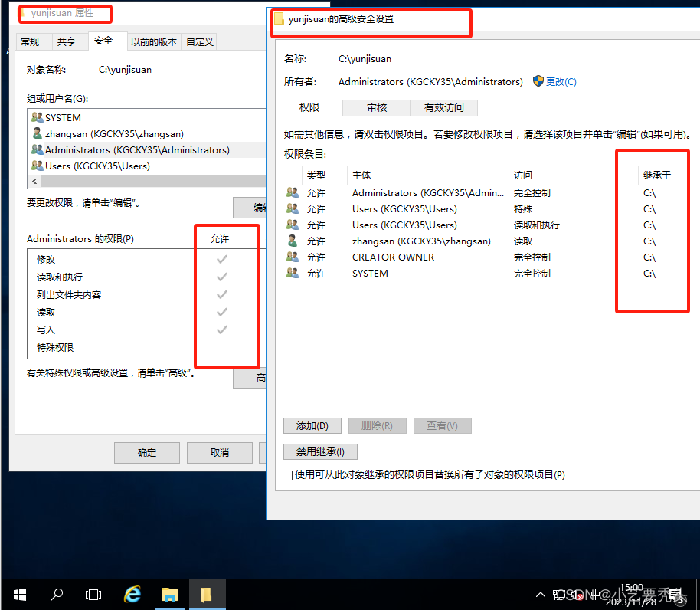Open File Explorer on the taskbar

[x=170, y=595]
